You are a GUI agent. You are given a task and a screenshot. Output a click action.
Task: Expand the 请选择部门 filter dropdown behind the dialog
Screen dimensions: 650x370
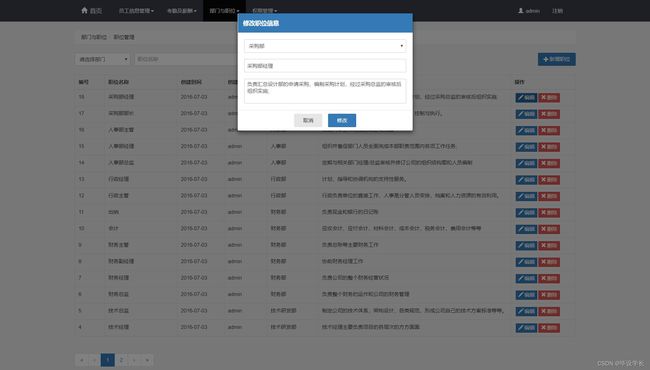click(x=103, y=59)
